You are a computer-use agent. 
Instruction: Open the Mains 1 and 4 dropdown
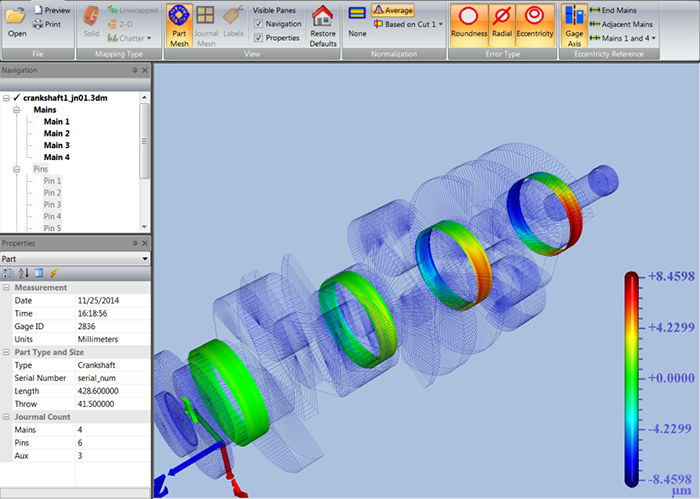(625, 37)
